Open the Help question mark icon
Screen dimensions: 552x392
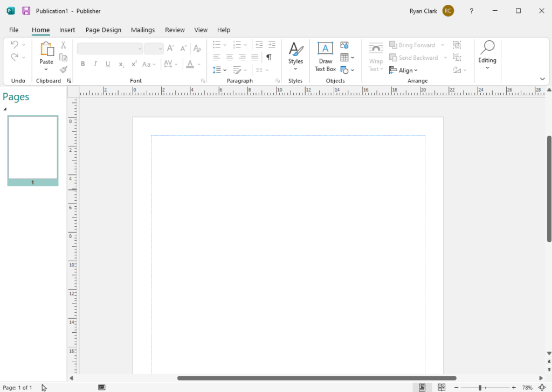pyautogui.click(x=471, y=11)
